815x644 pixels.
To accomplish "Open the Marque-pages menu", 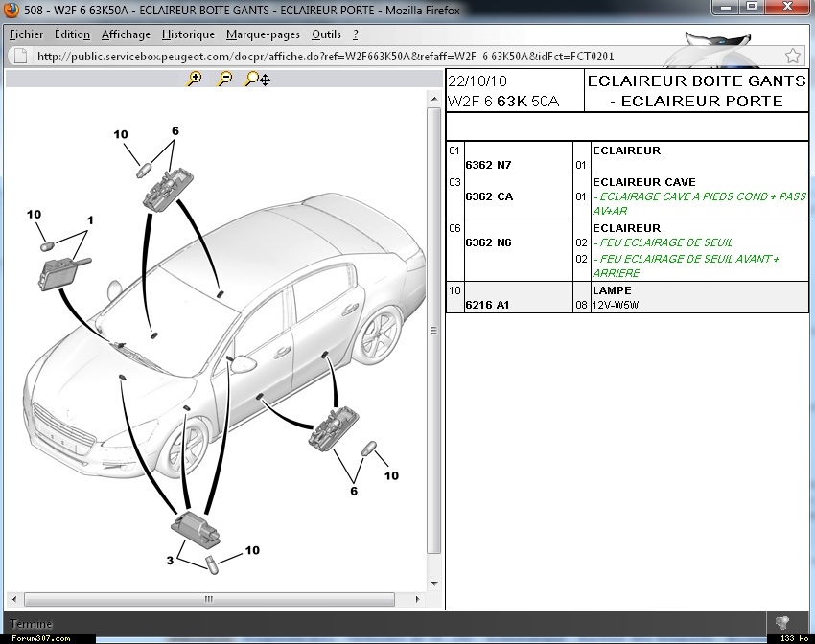I will point(263,34).
